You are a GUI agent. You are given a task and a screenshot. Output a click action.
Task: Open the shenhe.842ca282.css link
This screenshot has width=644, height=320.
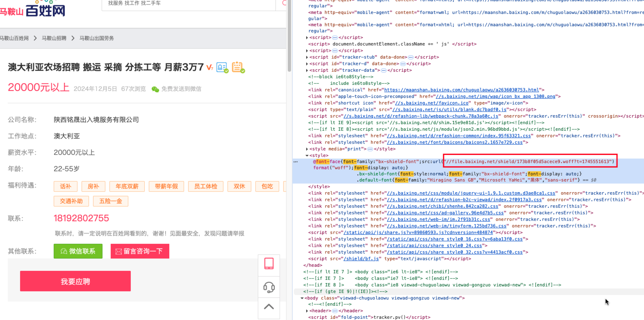[443, 207]
